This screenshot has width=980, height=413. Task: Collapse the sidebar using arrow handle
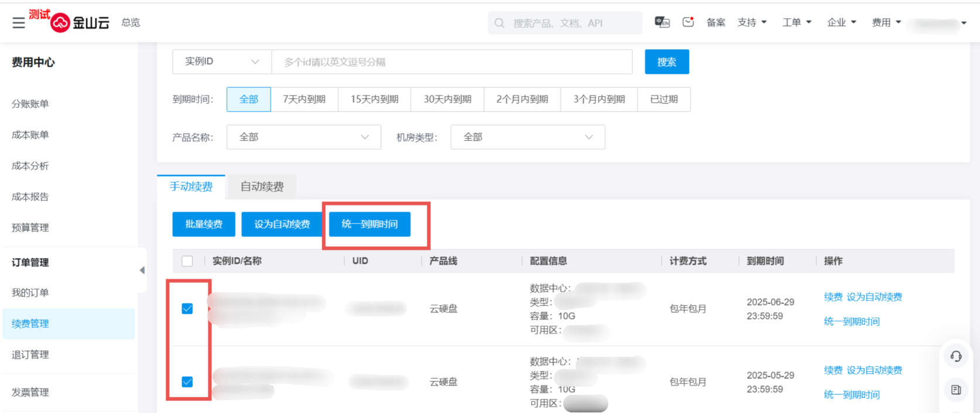click(x=142, y=270)
